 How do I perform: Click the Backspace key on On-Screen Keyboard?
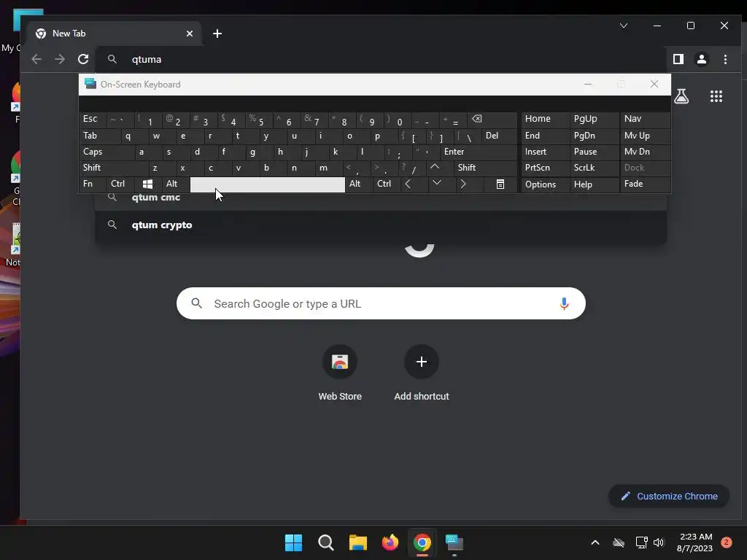point(492,120)
